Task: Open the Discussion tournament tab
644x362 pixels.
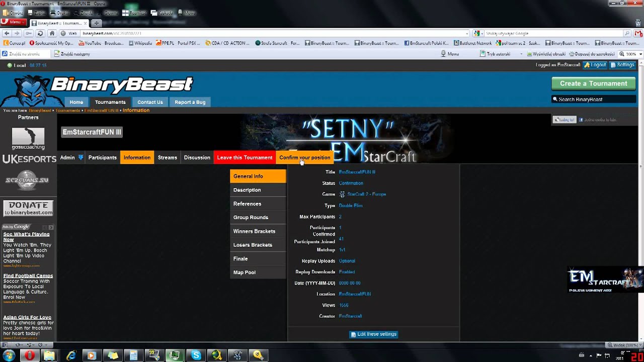Action: (197, 158)
